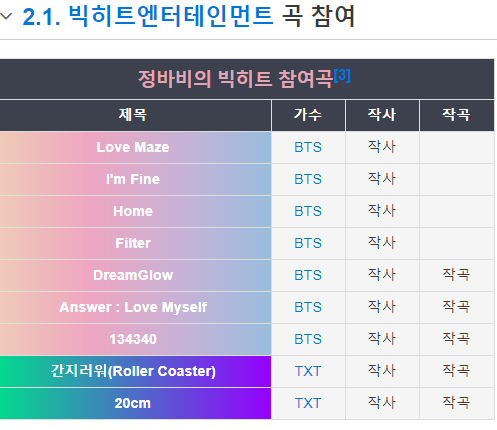
Task: Open BTS link in Home row
Action: pyautogui.click(x=308, y=211)
